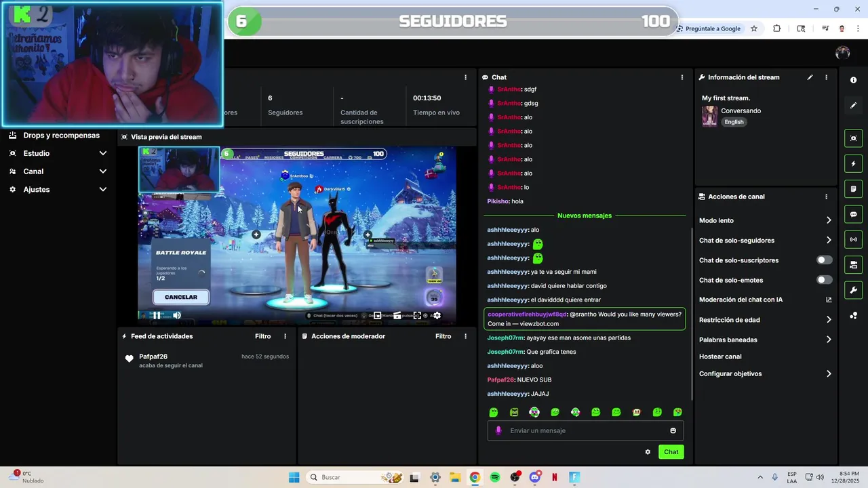Click Nuevos mensajes divider label
This screenshot has width=868, height=488.
585,216
